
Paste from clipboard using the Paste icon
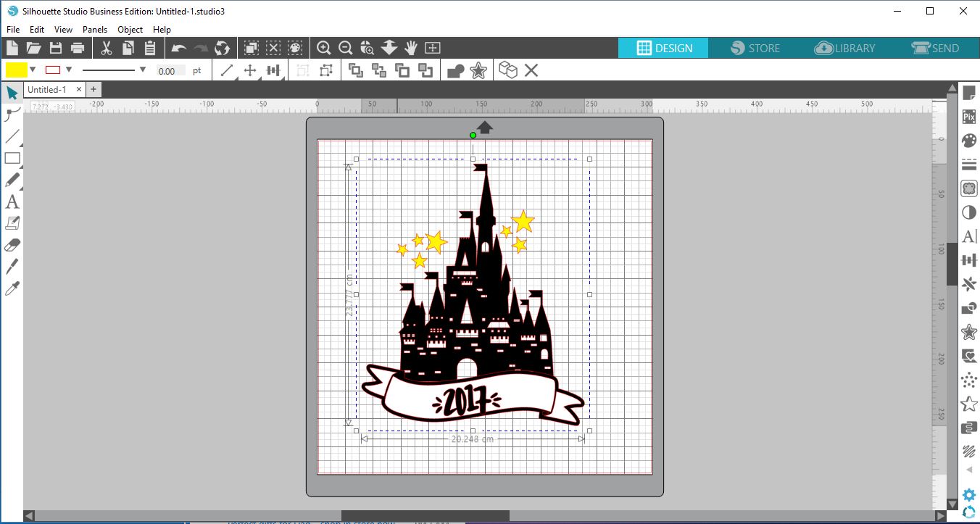pyautogui.click(x=150, y=48)
